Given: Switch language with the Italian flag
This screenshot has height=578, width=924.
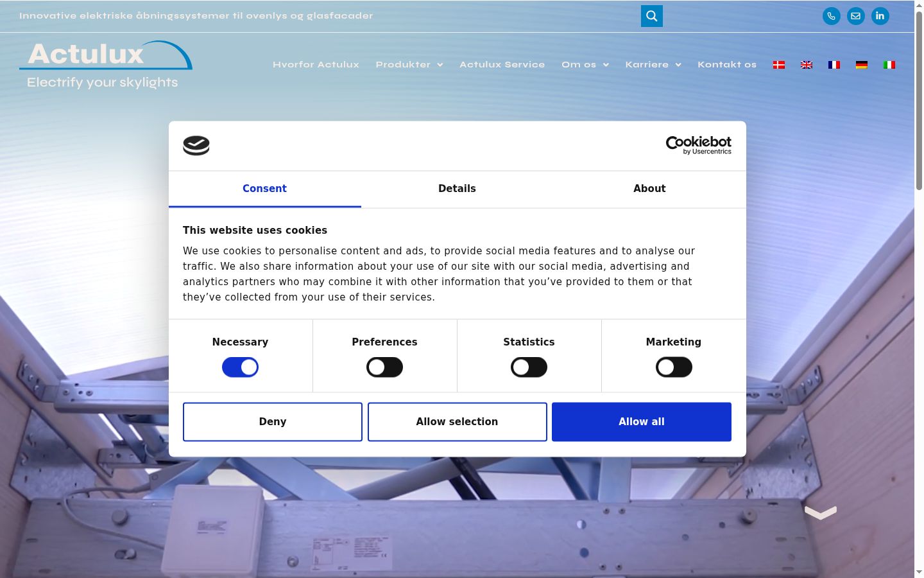Looking at the screenshot, I should point(889,65).
